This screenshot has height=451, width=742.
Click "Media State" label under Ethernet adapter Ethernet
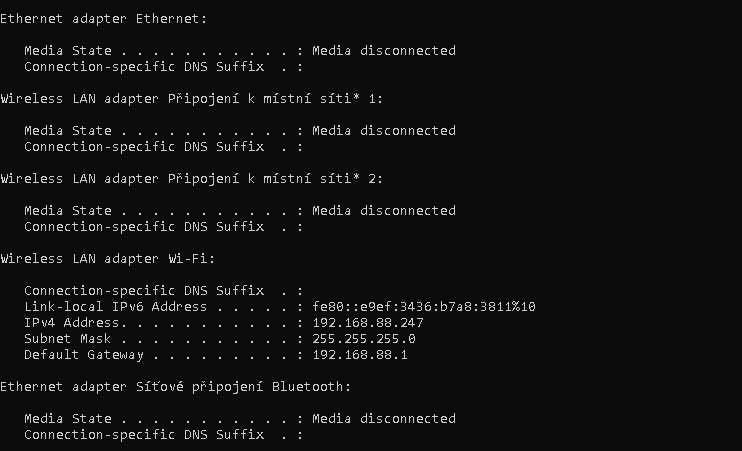click(x=64, y=51)
